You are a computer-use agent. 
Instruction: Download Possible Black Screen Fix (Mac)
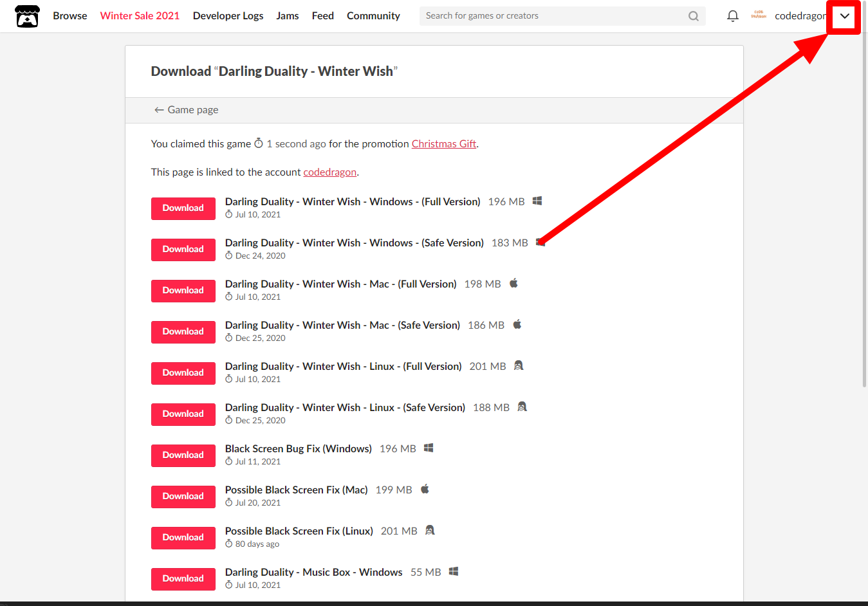pyautogui.click(x=183, y=497)
